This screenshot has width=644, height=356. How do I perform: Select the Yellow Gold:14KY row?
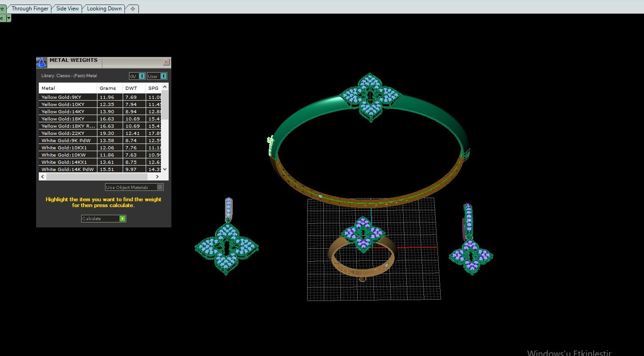click(100, 111)
